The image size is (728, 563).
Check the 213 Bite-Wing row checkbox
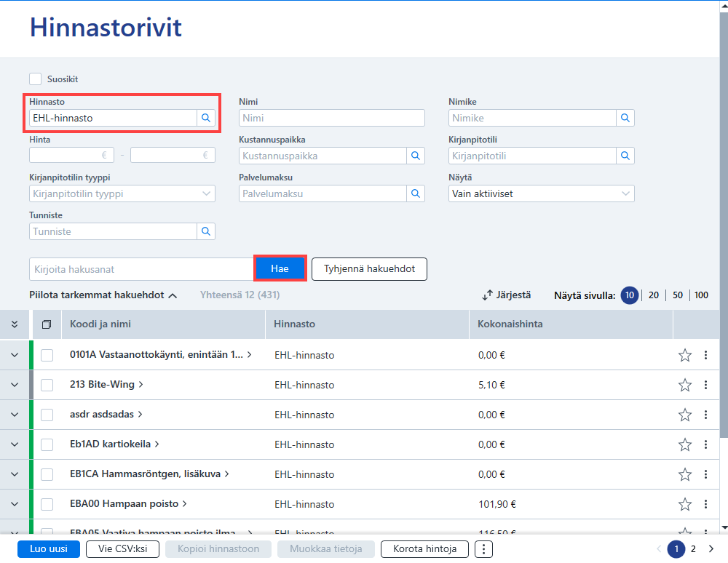pyautogui.click(x=47, y=385)
